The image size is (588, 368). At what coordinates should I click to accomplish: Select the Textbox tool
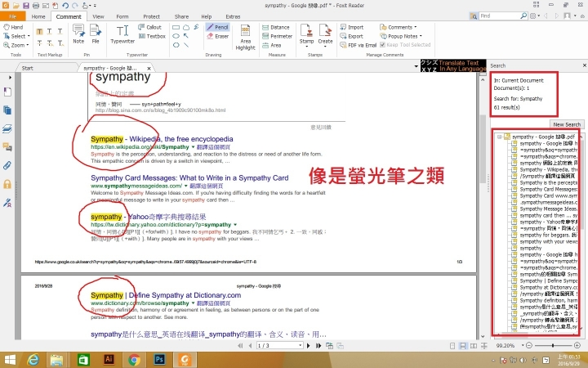[x=152, y=36]
